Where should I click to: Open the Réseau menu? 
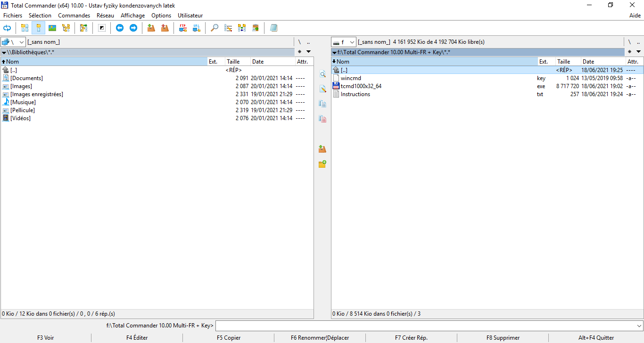105,16
